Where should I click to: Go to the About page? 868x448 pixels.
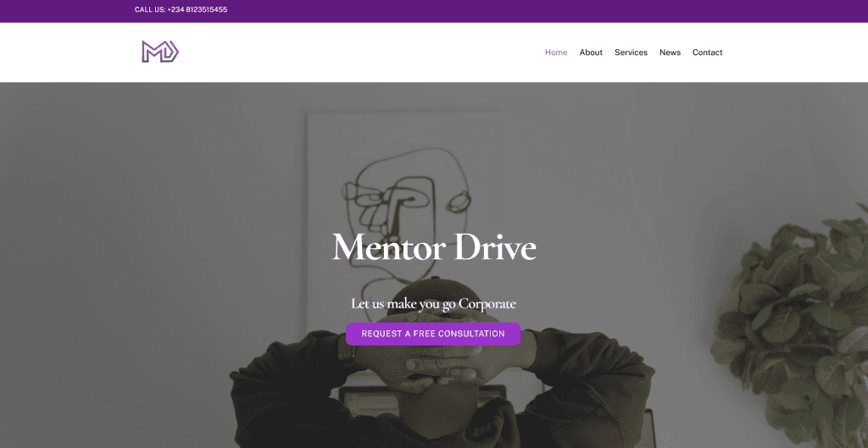tap(591, 53)
